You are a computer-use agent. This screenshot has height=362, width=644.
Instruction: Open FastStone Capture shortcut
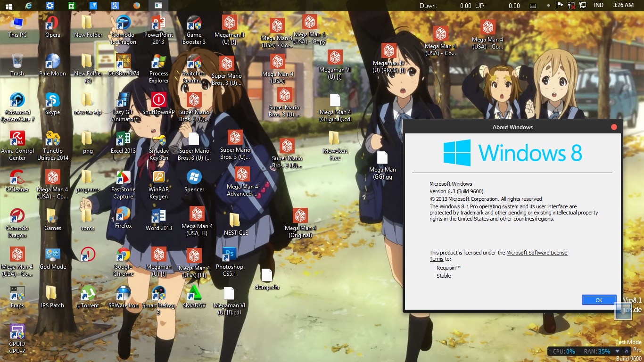point(124,185)
